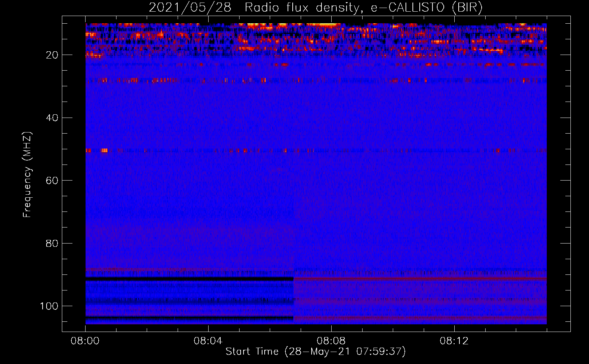Click the 40 MHz frequency tick label
Viewport: 589px width, 364px height.
[52, 118]
